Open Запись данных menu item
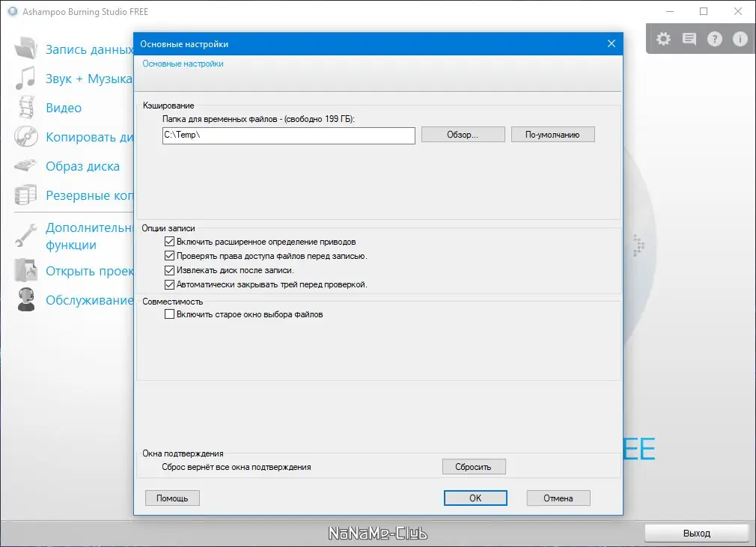The width and height of the screenshot is (756, 547). tap(90, 49)
